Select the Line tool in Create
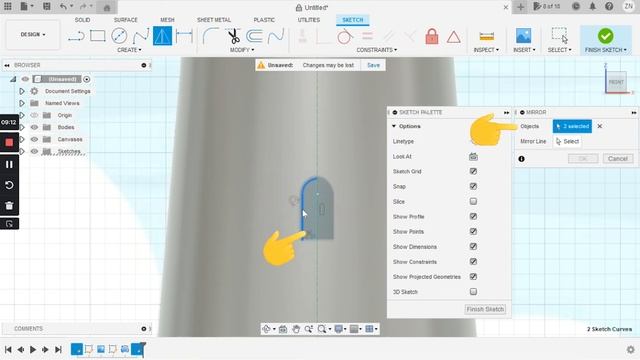 click(76, 36)
